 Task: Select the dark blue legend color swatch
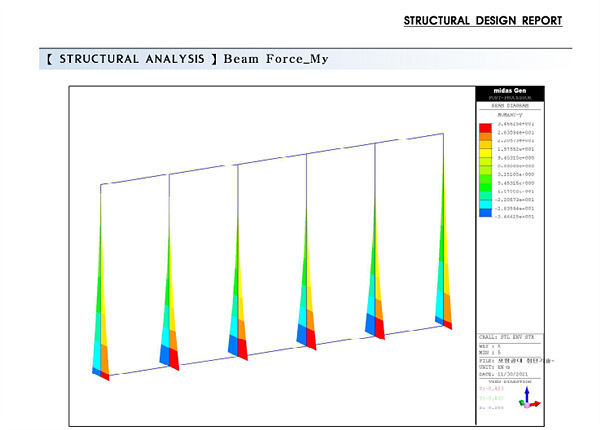coord(485,213)
